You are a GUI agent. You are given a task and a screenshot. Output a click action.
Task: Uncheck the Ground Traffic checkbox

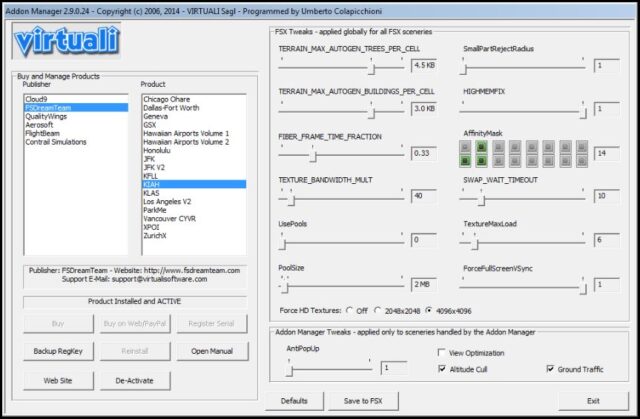click(x=550, y=369)
